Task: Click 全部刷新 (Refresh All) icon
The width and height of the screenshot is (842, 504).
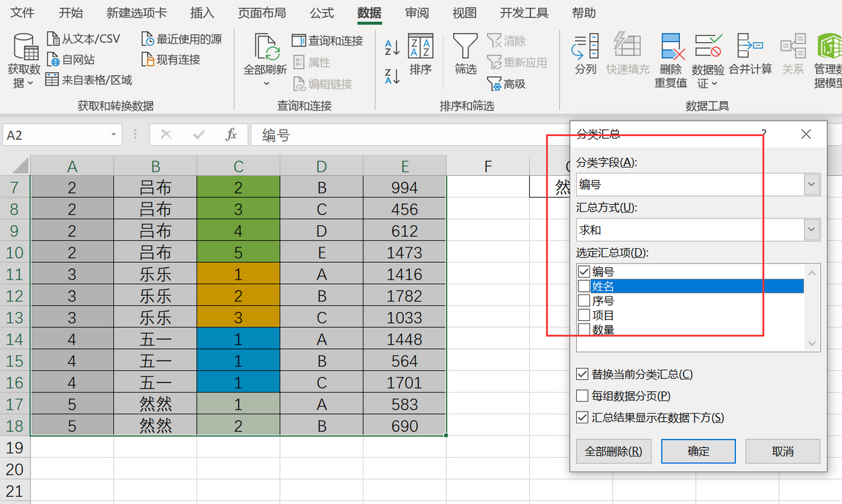Action: [266, 48]
